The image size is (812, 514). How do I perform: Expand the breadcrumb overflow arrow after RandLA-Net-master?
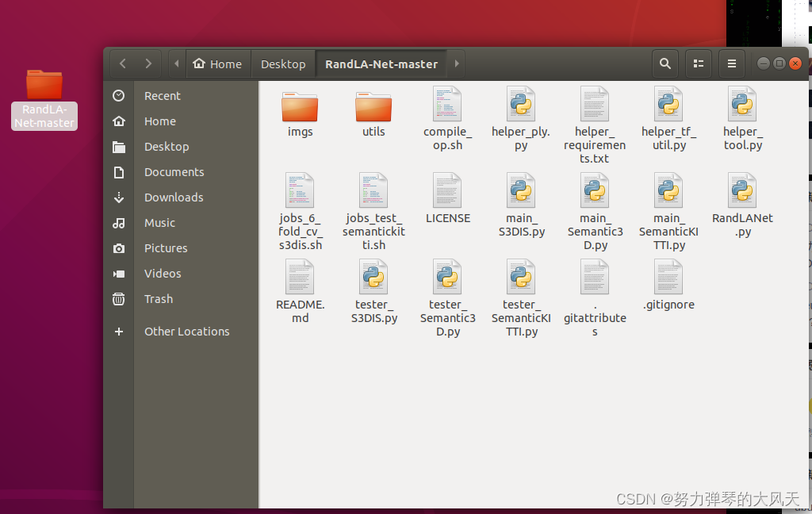(x=456, y=63)
